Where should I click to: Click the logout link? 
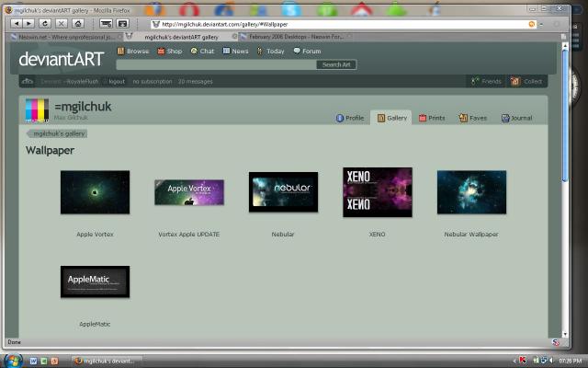[x=117, y=82]
